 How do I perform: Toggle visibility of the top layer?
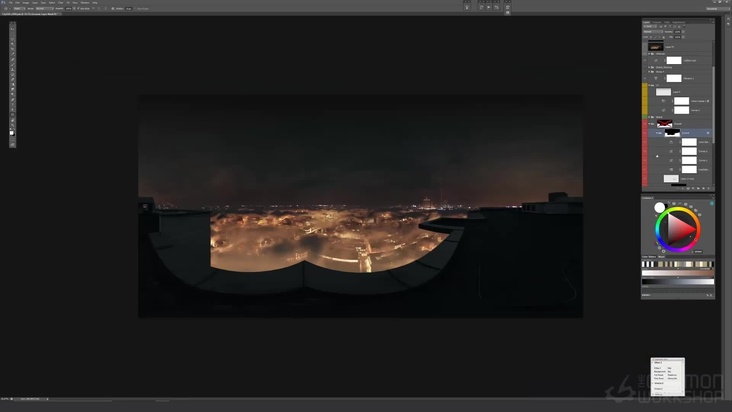(x=645, y=47)
